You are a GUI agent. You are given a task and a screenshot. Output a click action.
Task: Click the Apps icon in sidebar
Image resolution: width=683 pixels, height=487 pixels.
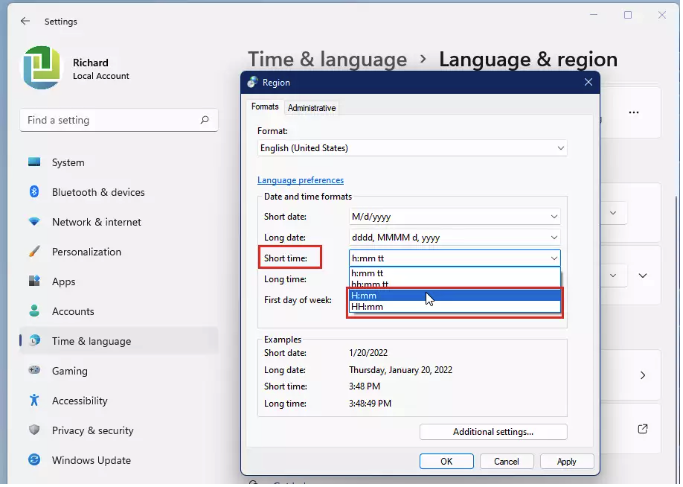click(x=34, y=281)
